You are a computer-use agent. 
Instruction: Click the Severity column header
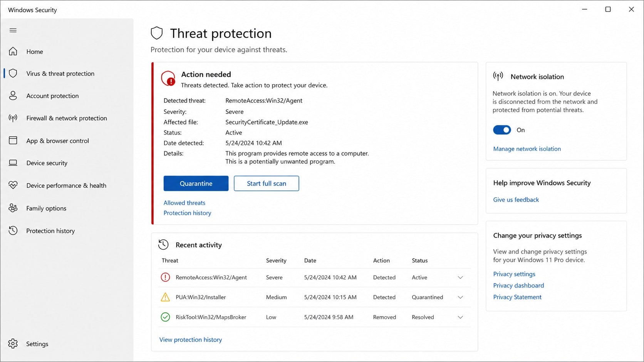pyautogui.click(x=276, y=260)
